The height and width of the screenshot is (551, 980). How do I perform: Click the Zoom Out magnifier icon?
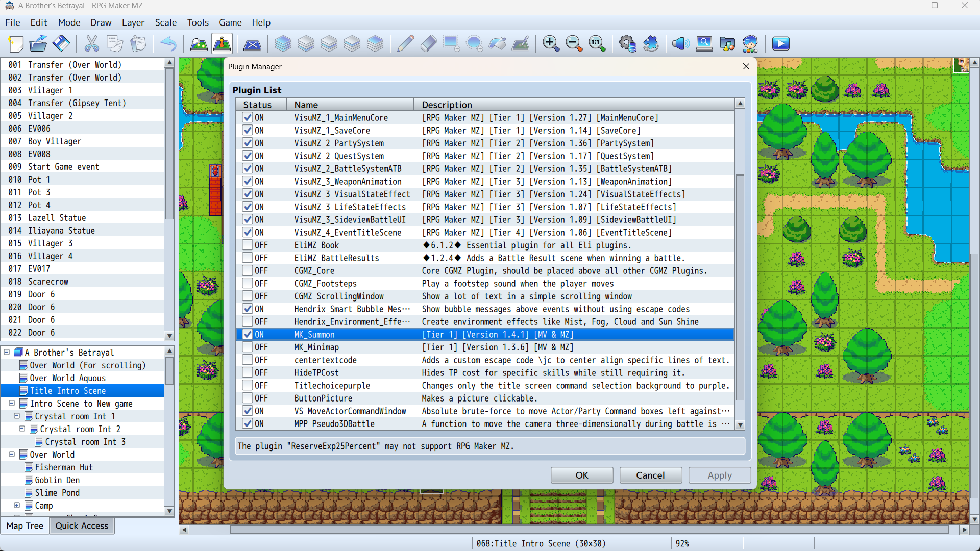tap(574, 44)
